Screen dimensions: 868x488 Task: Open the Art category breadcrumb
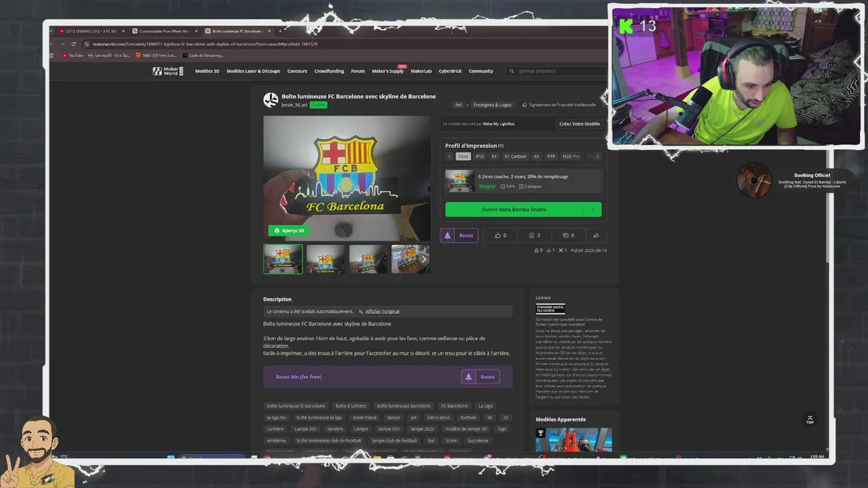click(x=458, y=105)
